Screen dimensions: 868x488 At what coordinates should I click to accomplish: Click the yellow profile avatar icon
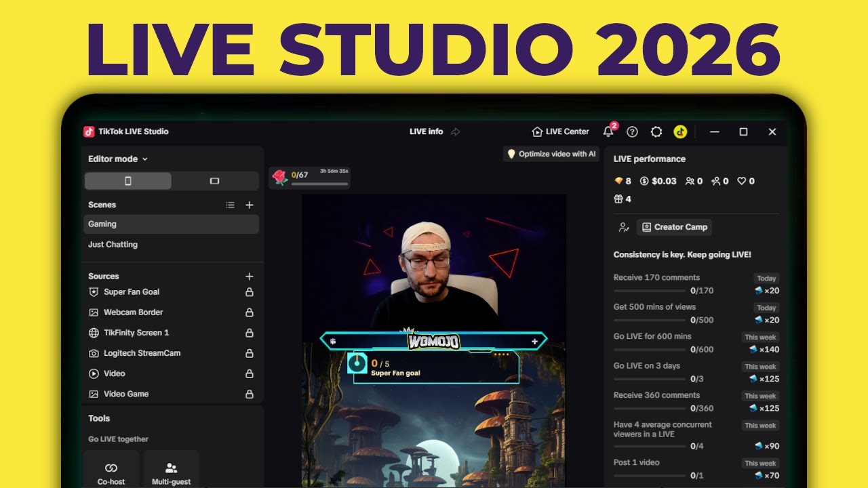[680, 131]
